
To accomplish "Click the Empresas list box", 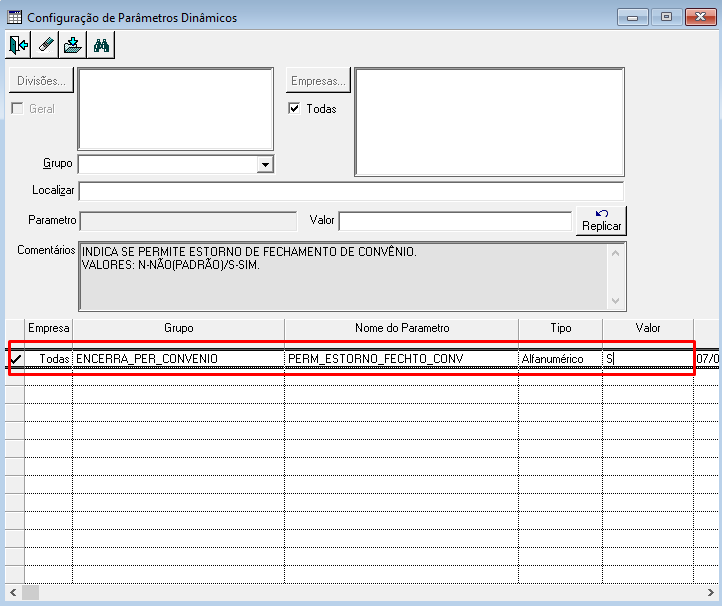I will click(x=489, y=122).
